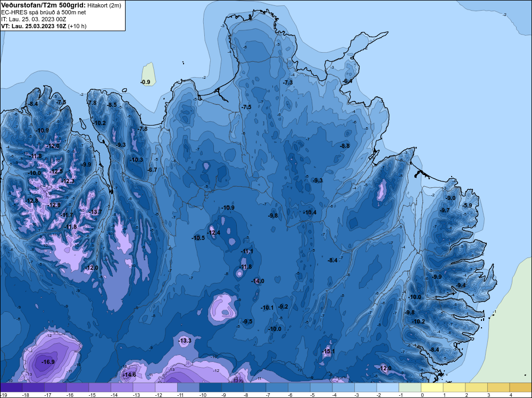Click the title 'Veðurstofan/T2m 500grid'

(43, 5)
